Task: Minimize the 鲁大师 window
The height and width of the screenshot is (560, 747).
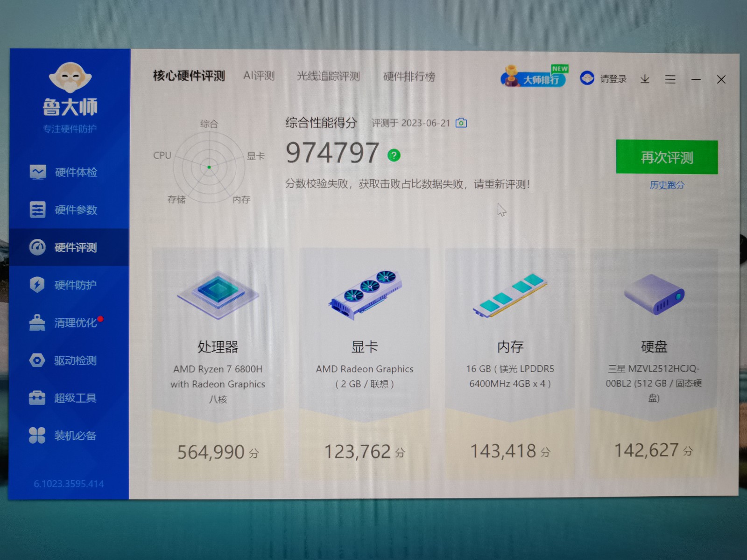Action: click(696, 79)
